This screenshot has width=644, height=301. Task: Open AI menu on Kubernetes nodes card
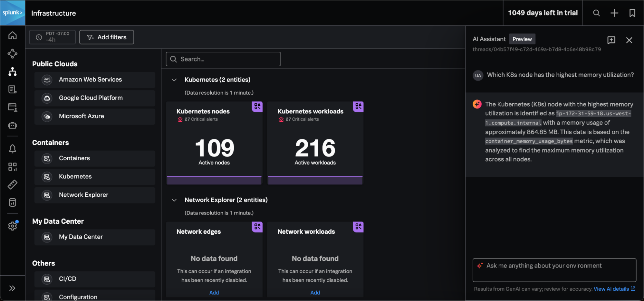coord(257,107)
